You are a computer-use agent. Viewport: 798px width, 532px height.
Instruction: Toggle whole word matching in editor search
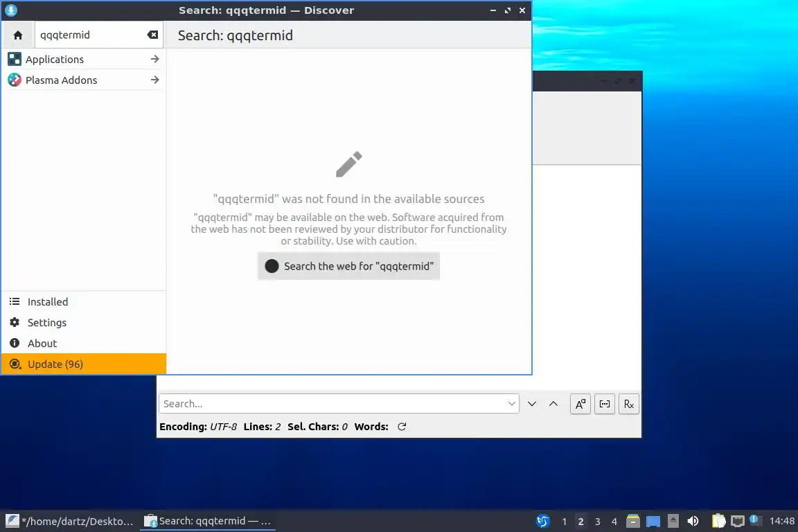pyautogui.click(x=605, y=405)
